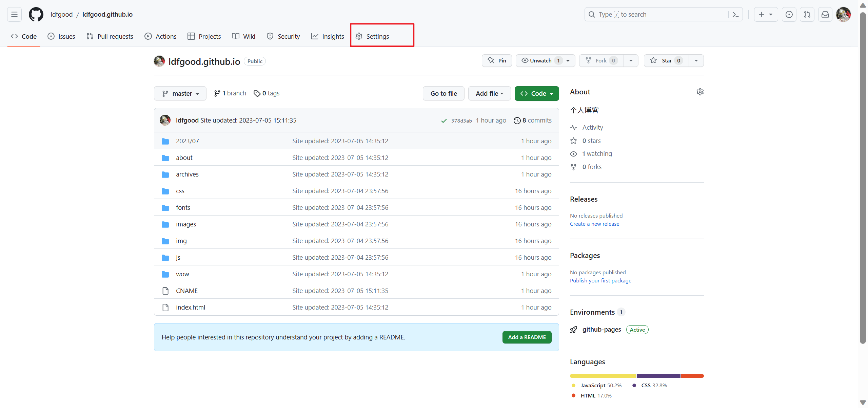Open the Star lists dropdown arrow
868x408 pixels.
click(696, 60)
